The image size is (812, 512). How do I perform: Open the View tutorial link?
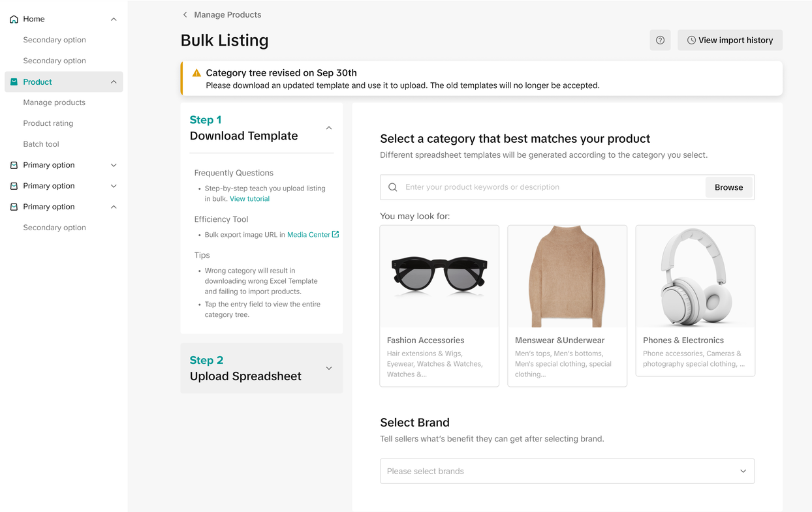coord(249,199)
